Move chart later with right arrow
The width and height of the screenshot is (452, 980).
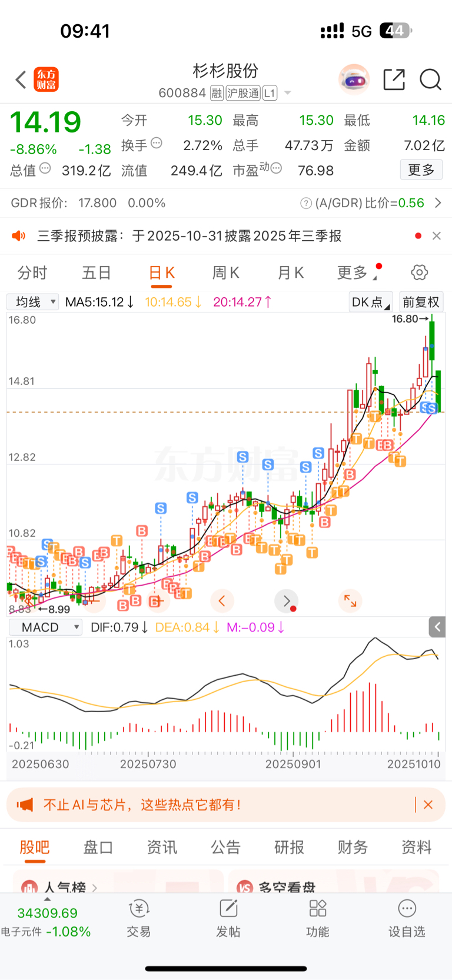(x=287, y=601)
